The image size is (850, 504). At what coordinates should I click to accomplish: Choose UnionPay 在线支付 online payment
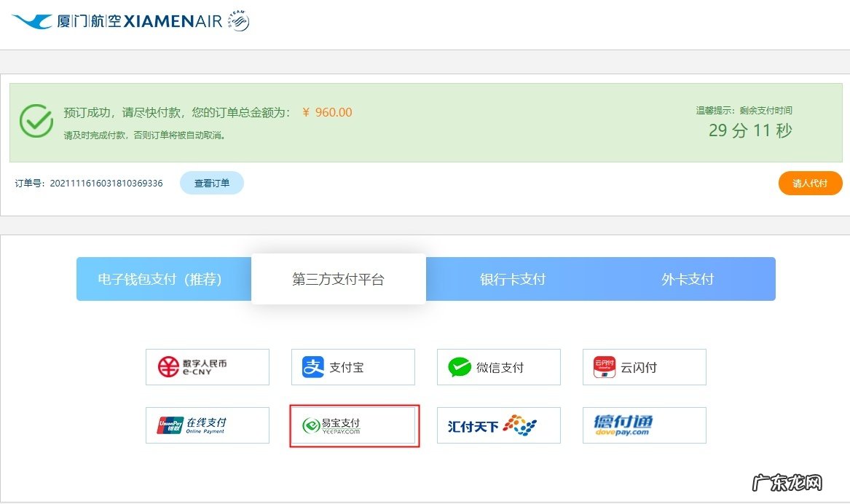click(207, 425)
